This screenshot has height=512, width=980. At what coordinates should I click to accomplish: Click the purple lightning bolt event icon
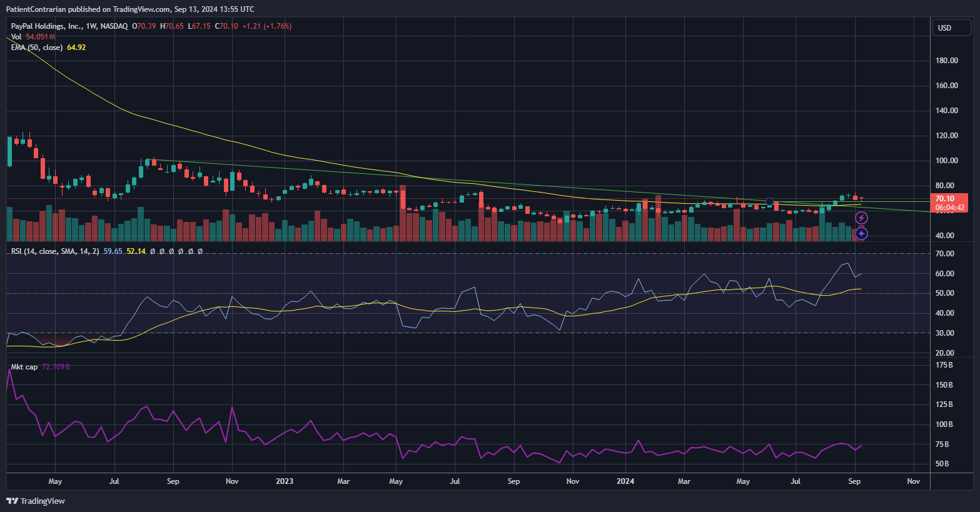pos(861,218)
